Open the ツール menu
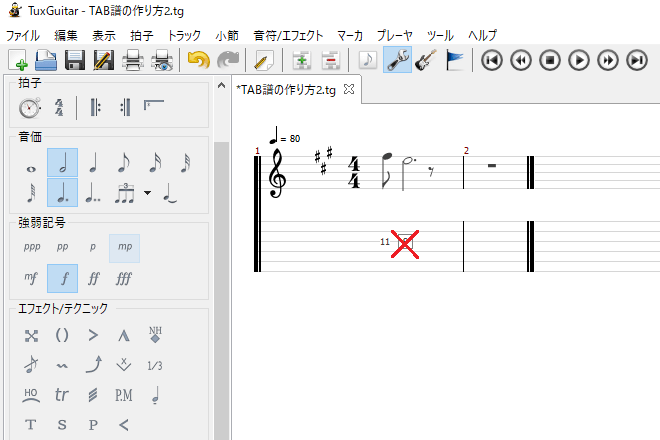 point(440,35)
